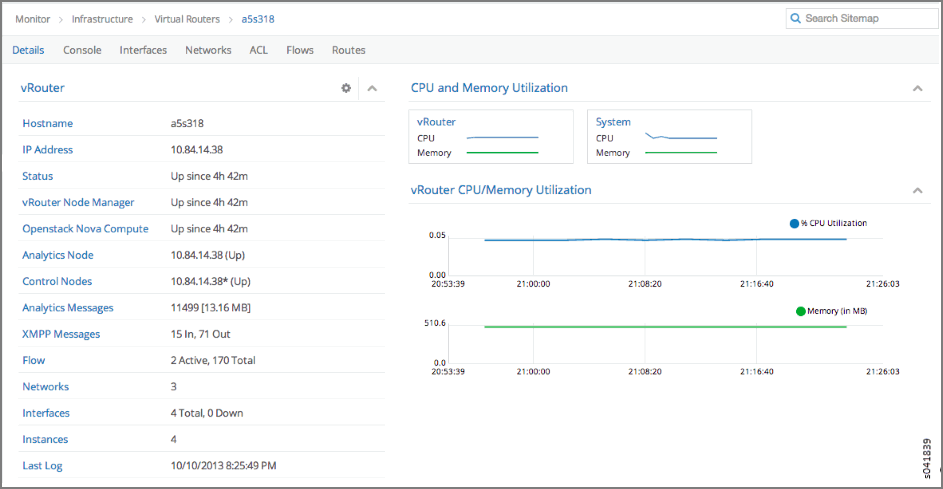The image size is (943, 489).
Task: Collapse the vRouter details panel
Action: pos(372,88)
